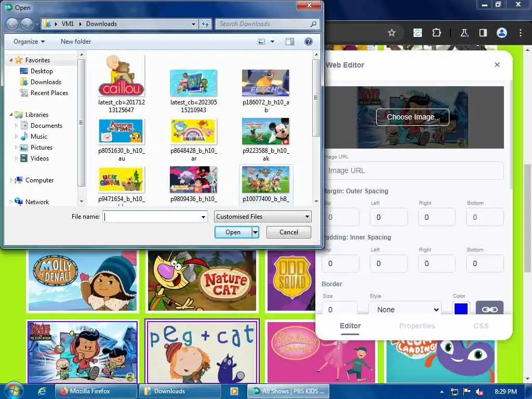Open Nature Cat show thumbnail on page
The height and width of the screenshot is (399, 532).
[x=202, y=281]
